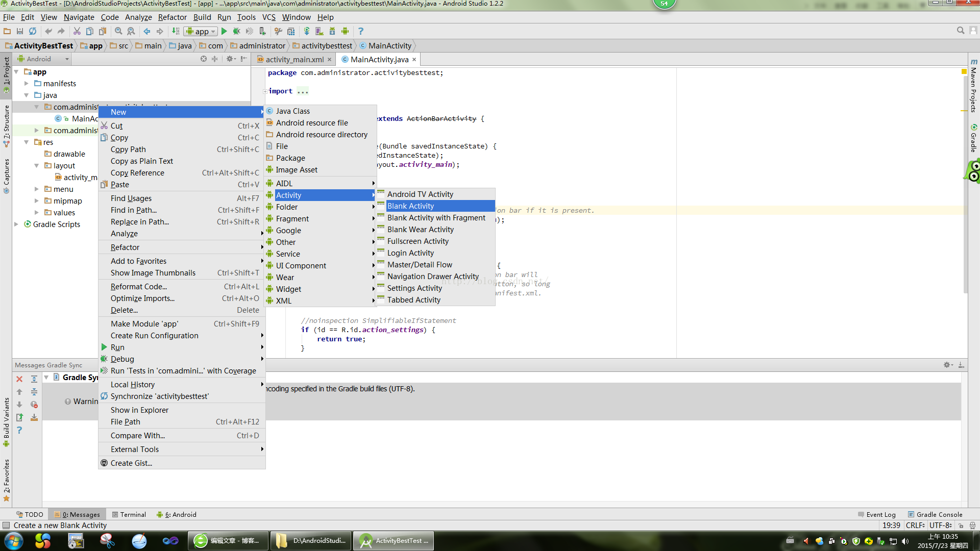Switch to the activity_main.xml editor tab
The height and width of the screenshot is (551, 980).
[295, 59]
